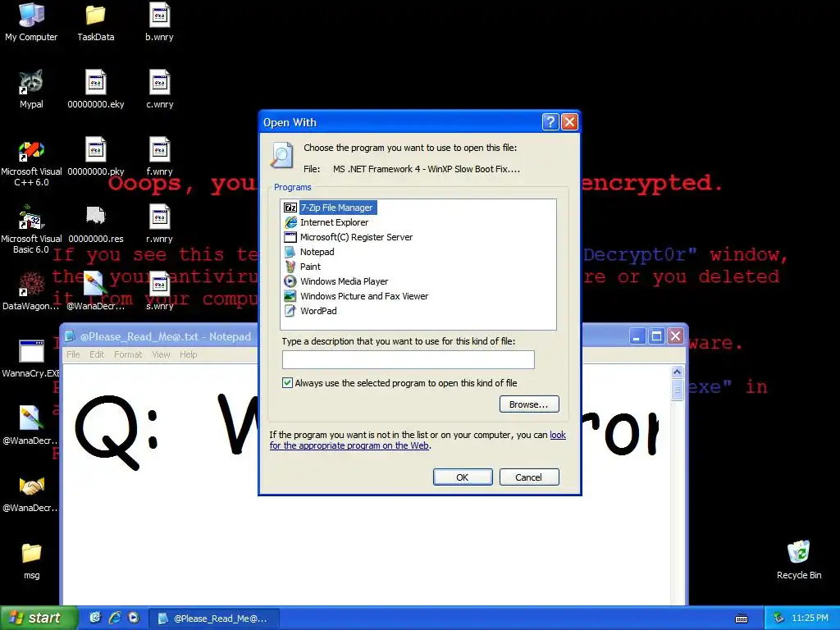The image size is (840, 630).
Task: Cancel the Open With dialog
Action: pos(529,477)
